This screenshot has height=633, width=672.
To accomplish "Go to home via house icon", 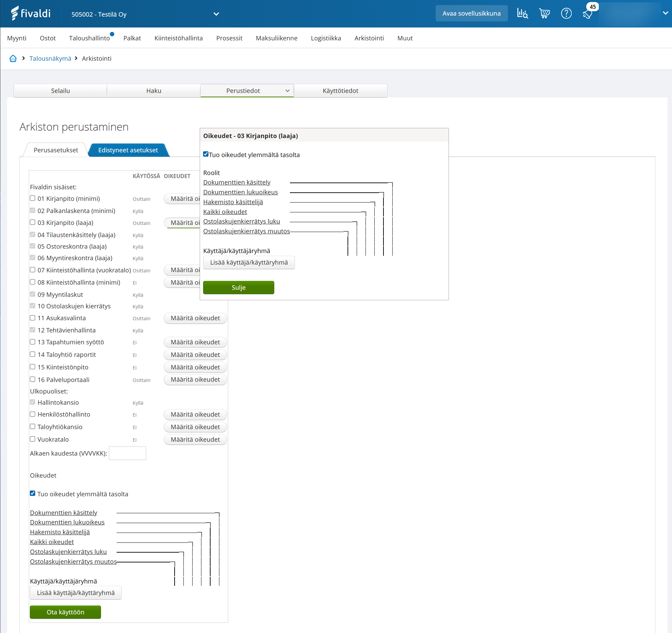I will point(13,58).
